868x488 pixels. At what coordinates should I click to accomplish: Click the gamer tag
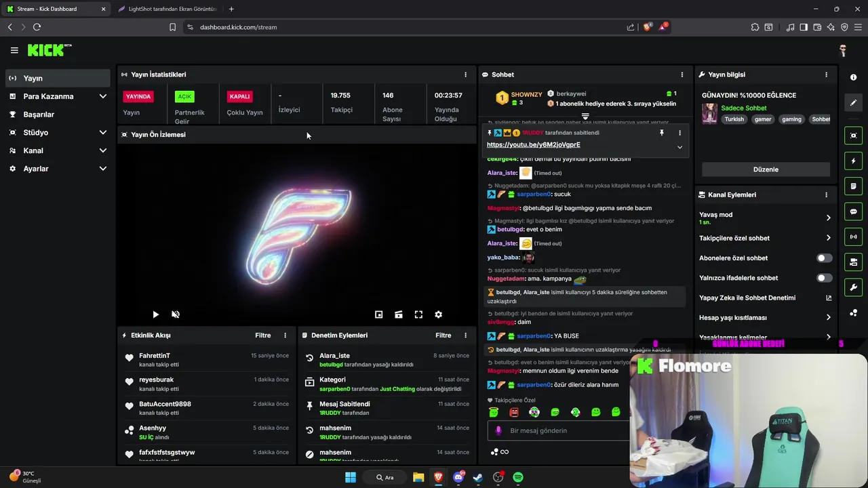(x=763, y=119)
